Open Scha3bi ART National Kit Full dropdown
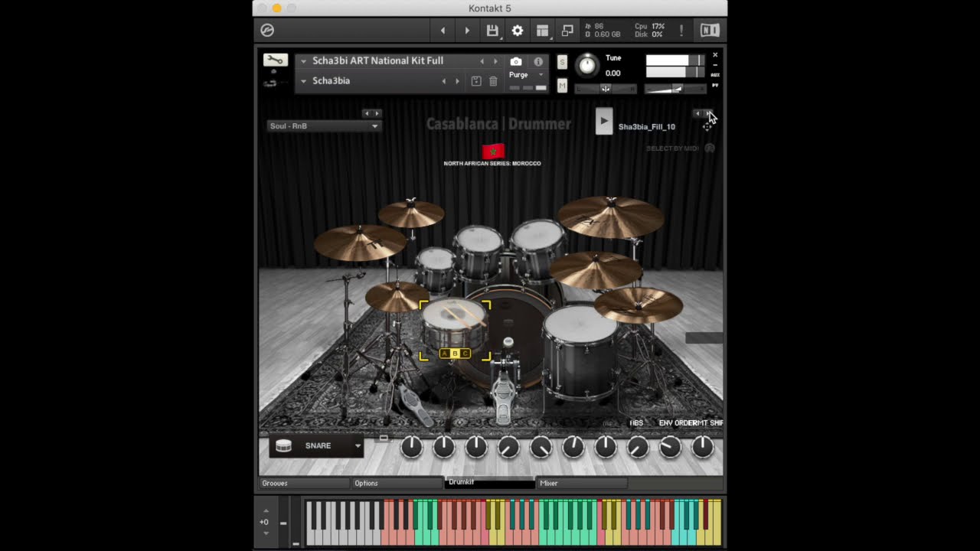The height and width of the screenshot is (551, 980). pyautogui.click(x=304, y=61)
